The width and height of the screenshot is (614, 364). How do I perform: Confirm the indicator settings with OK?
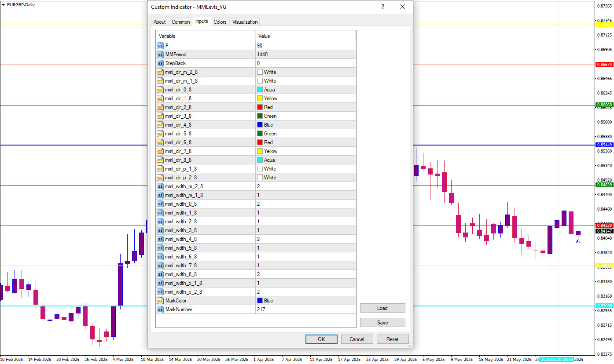pyautogui.click(x=321, y=339)
